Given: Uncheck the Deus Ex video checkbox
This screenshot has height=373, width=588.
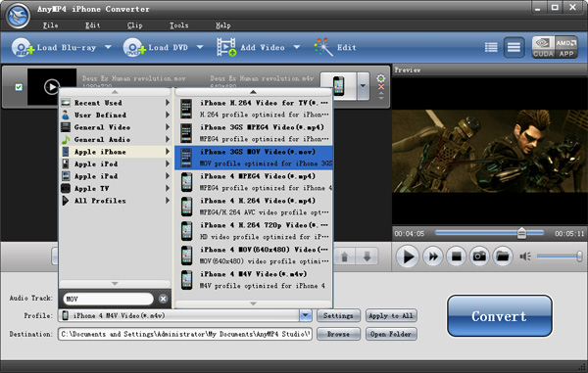Looking at the screenshot, I should [19, 87].
